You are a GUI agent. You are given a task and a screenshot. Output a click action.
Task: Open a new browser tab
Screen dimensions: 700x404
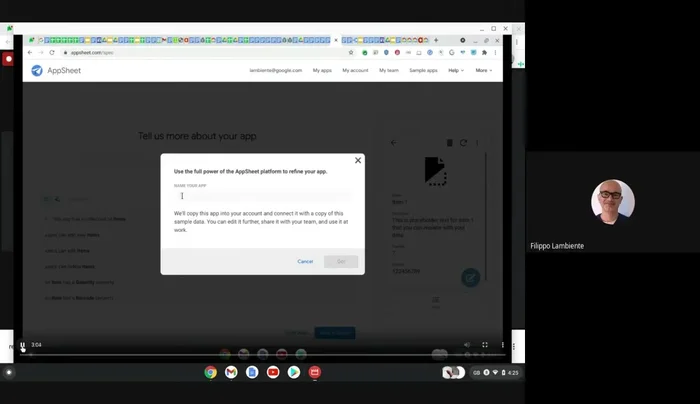436,40
